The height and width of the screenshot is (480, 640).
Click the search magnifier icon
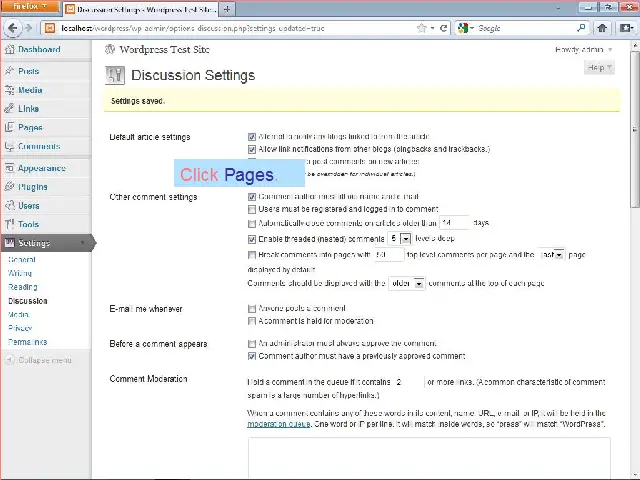coord(581,28)
